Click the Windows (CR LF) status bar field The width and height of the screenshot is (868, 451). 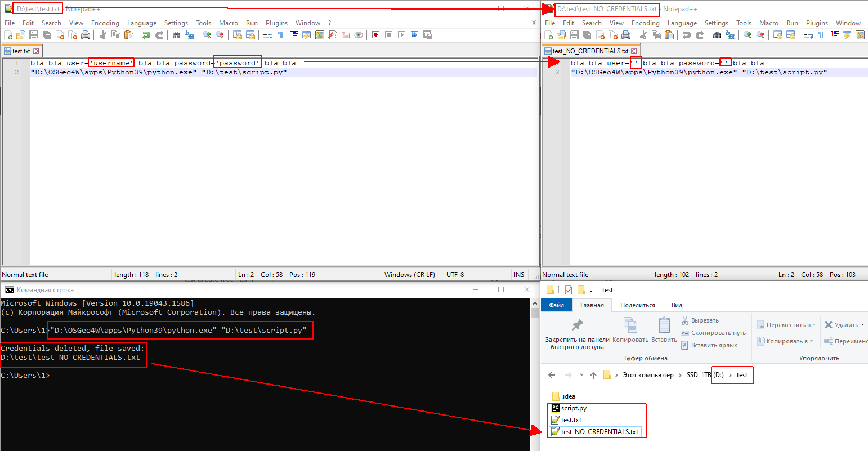coord(410,275)
